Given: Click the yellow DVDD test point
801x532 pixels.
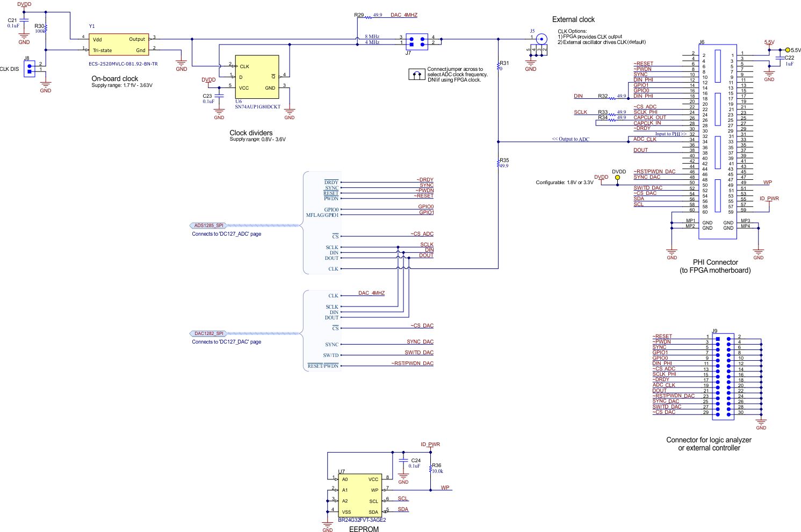Looking at the screenshot, I should click(x=618, y=177).
